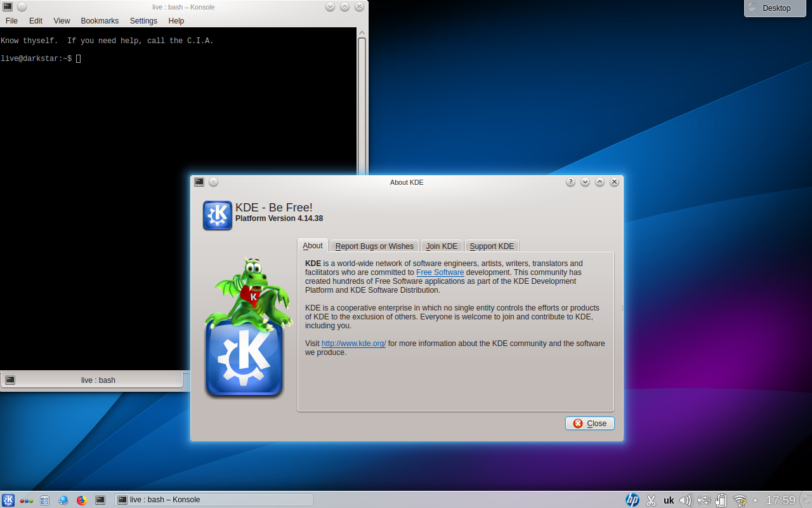
Task: Open the wireless network tray icon
Action: pos(740,500)
